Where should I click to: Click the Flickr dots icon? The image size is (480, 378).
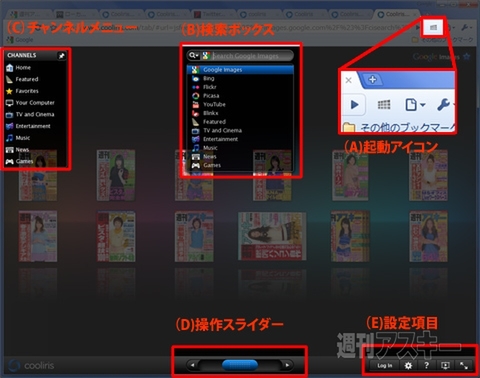coord(196,87)
